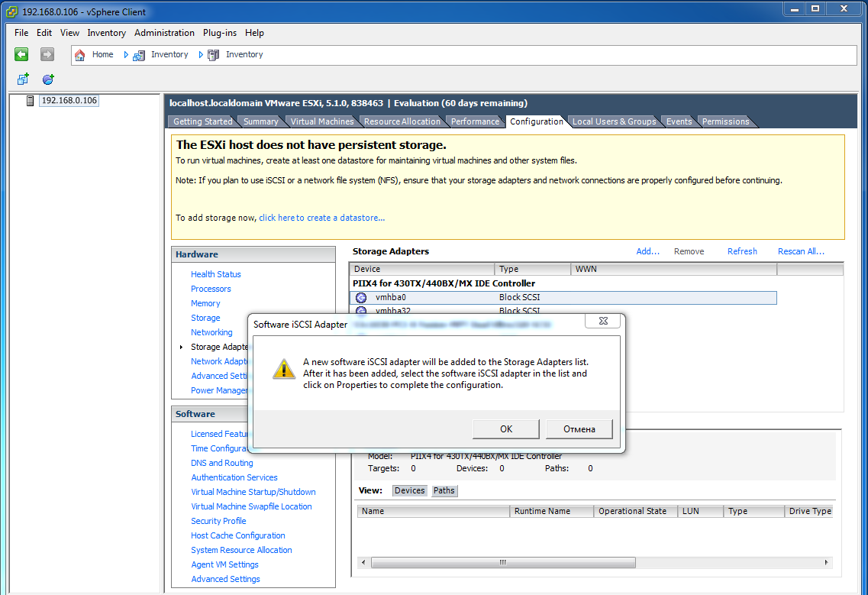Click the Home house icon
The height and width of the screenshot is (595, 868).
coord(79,55)
